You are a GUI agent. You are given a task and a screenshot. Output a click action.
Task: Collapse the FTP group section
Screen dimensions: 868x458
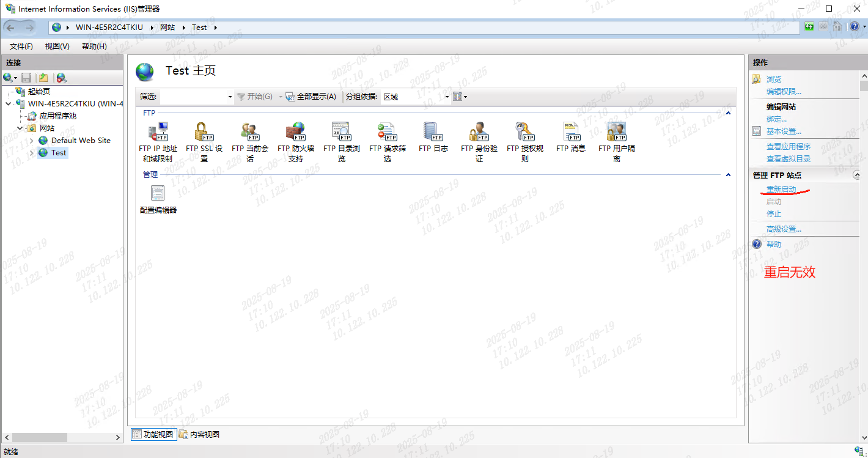coord(727,113)
